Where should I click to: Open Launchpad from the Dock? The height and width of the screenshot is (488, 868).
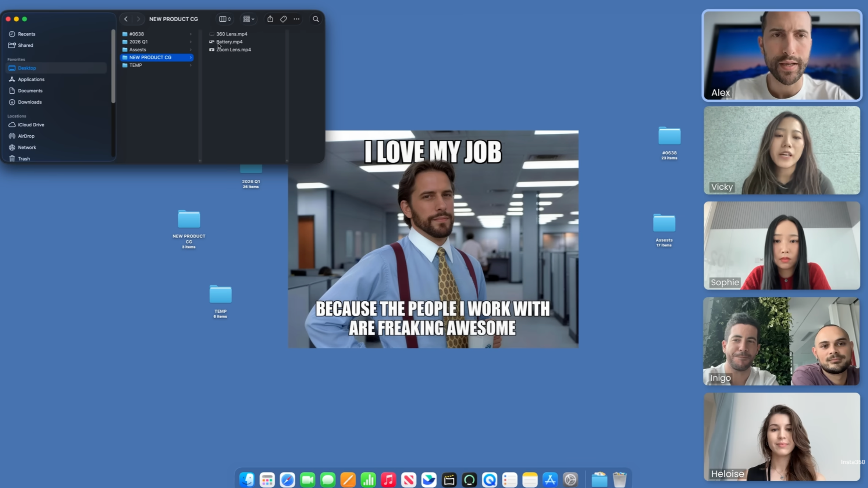267,480
